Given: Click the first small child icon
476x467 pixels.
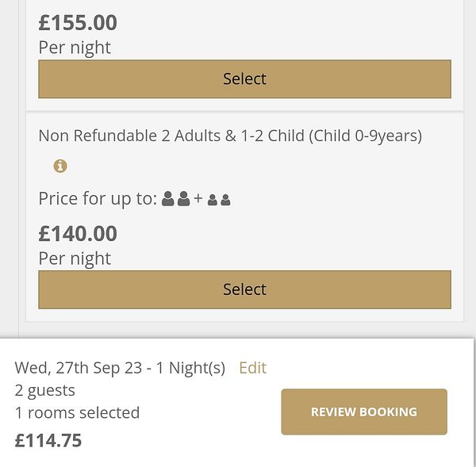Looking at the screenshot, I should (213, 201).
